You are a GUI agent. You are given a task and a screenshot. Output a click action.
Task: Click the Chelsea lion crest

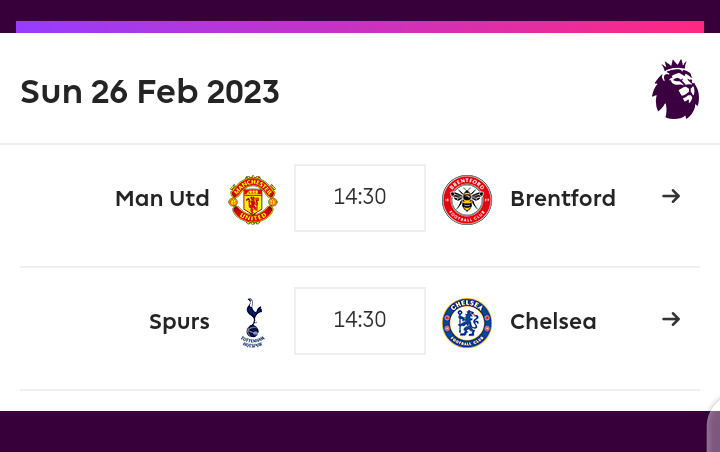click(467, 322)
